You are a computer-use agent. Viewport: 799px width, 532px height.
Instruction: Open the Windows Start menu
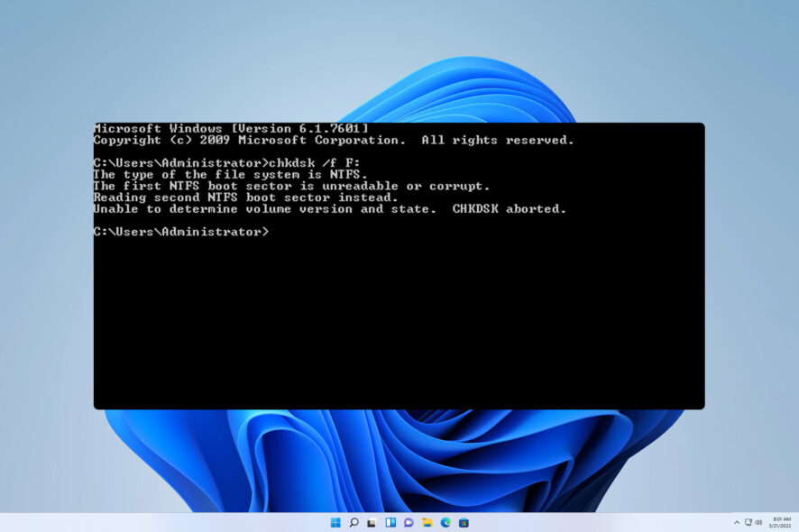pyautogui.click(x=335, y=522)
